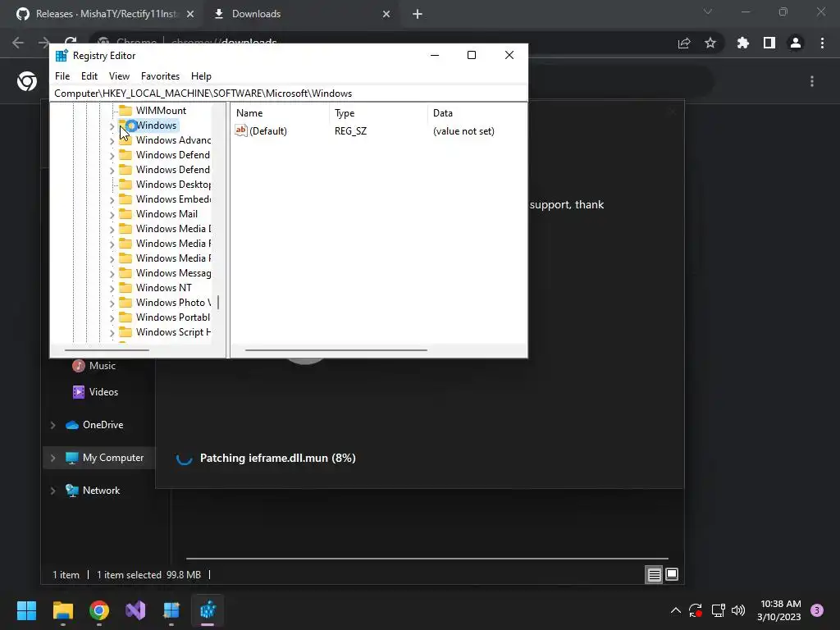Close the Downloads tab in Chrome

point(386,14)
